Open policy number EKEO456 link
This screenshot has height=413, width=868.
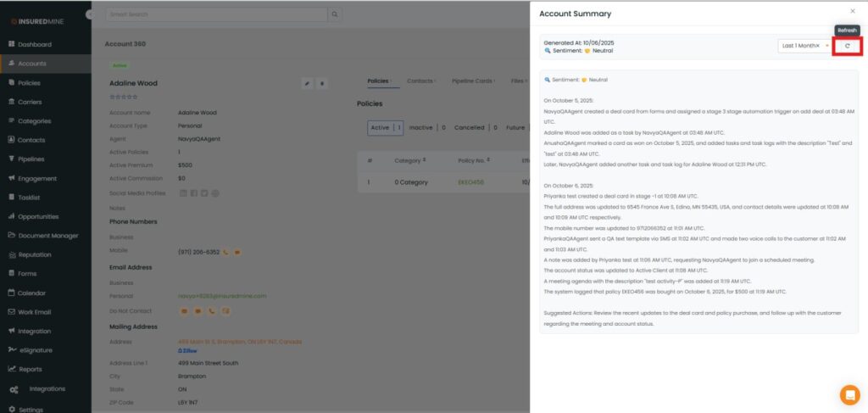(470, 181)
